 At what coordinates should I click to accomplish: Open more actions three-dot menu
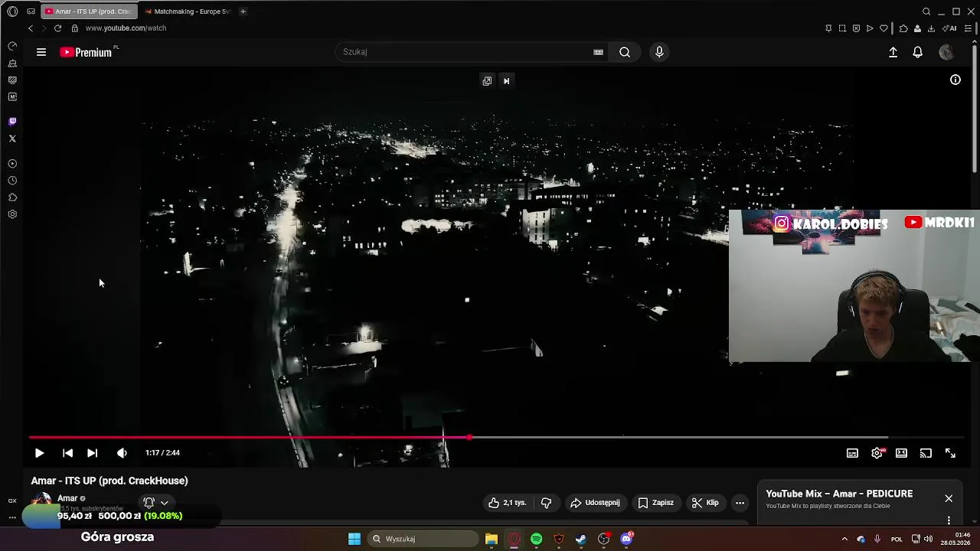coord(740,503)
